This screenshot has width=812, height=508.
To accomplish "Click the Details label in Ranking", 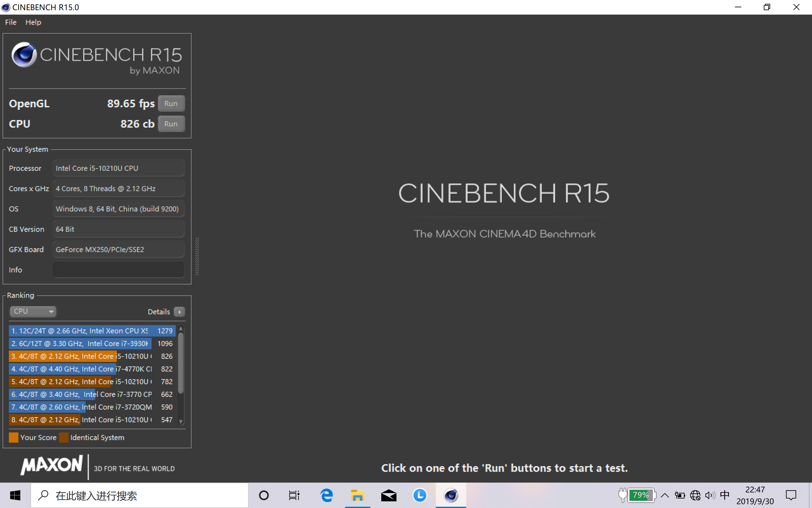I will (159, 312).
